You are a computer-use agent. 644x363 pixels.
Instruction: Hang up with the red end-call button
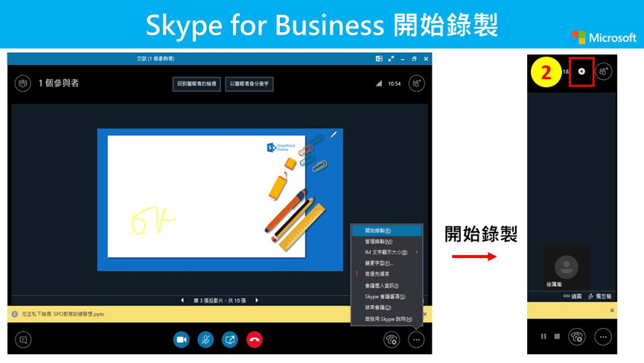pos(254,340)
